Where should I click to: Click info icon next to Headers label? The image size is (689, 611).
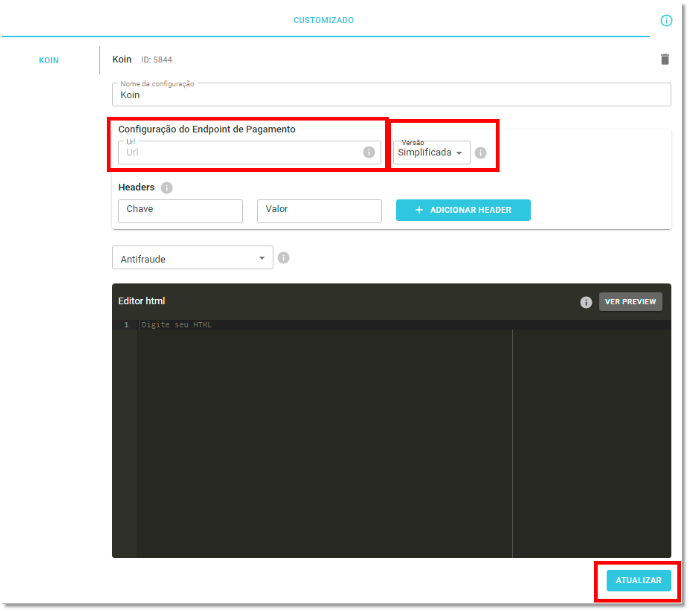coord(166,188)
